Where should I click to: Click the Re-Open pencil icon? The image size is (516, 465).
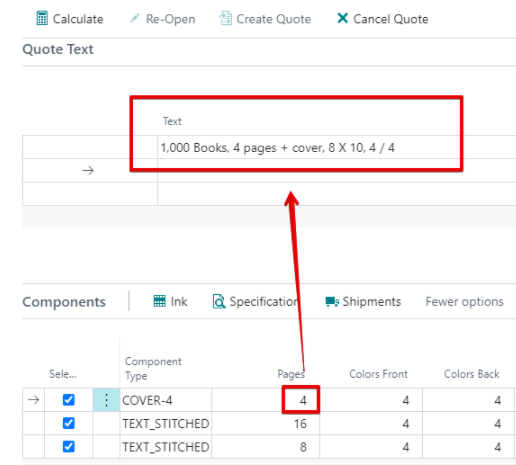(135, 18)
